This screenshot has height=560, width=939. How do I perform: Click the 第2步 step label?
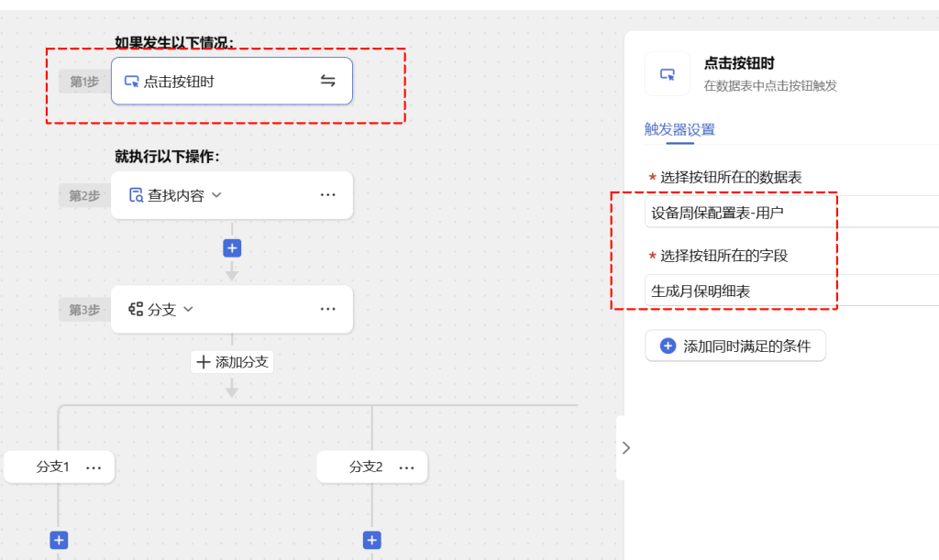click(84, 195)
